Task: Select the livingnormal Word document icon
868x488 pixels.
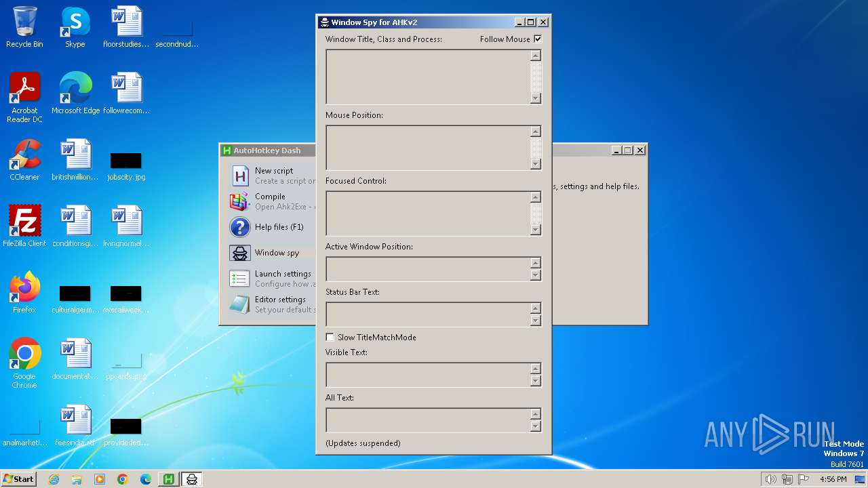Action: (126, 226)
